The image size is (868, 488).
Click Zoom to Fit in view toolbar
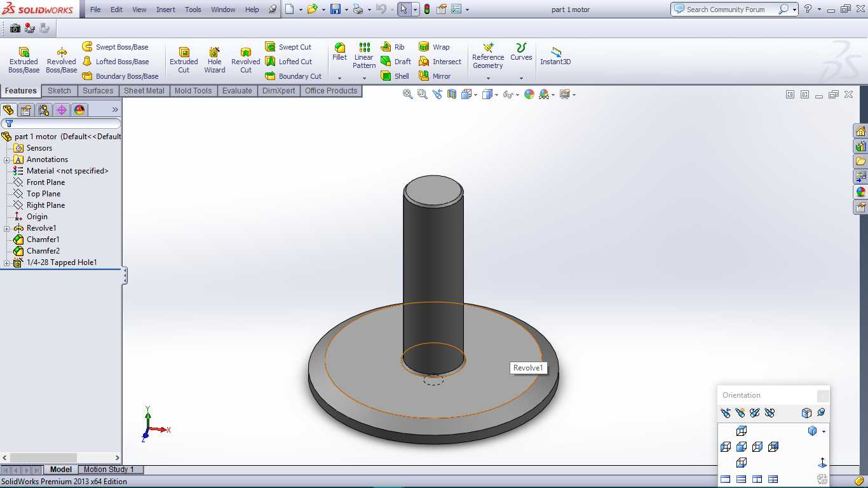click(x=408, y=94)
